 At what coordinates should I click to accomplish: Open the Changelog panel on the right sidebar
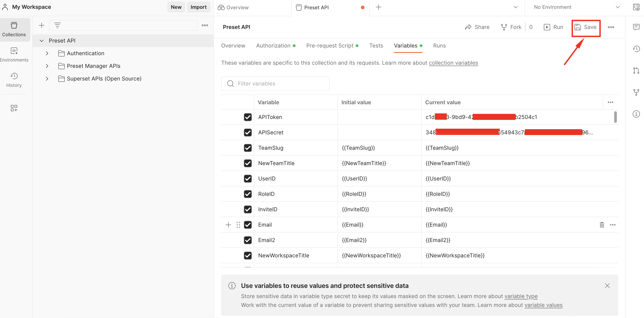(636, 49)
